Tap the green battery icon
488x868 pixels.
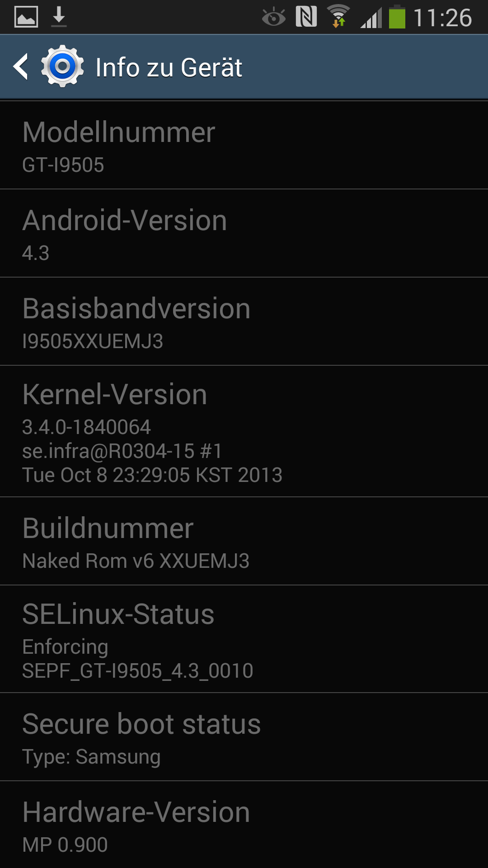tap(397, 17)
